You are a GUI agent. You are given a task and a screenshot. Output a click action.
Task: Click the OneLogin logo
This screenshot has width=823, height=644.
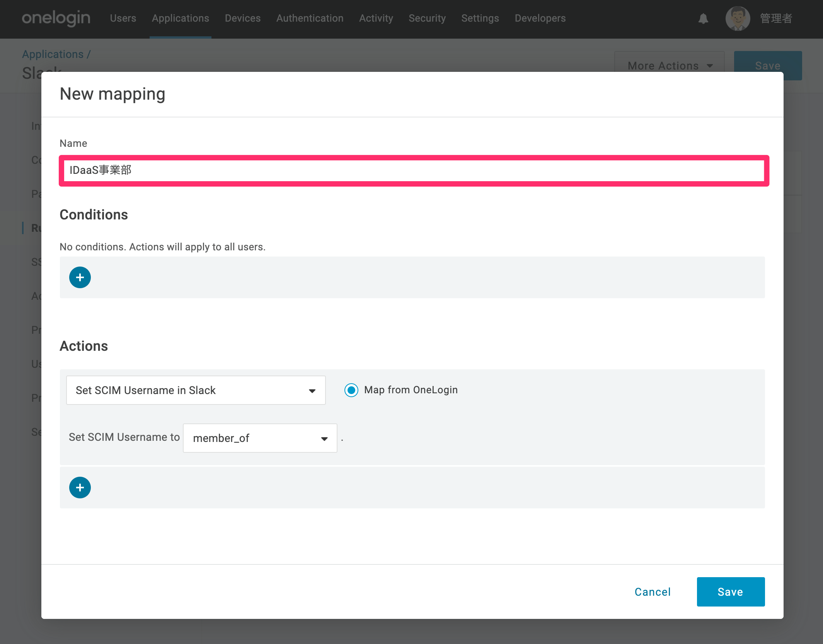tap(56, 18)
